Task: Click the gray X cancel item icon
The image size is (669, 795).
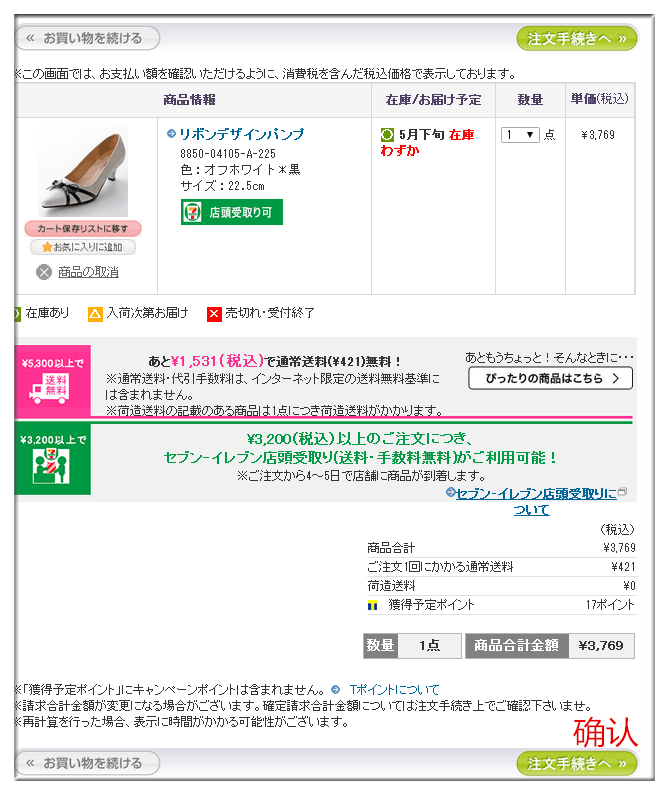Action: [x=44, y=272]
